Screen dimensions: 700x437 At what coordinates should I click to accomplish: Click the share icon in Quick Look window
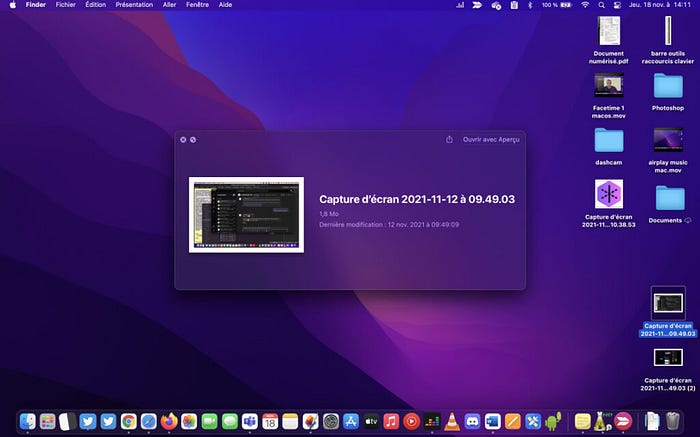coord(449,139)
